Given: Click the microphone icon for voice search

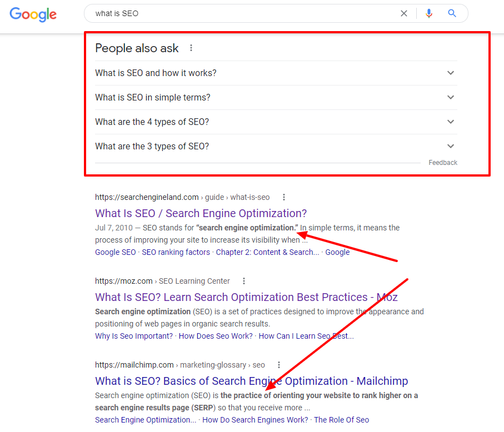Looking at the screenshot, I should point(428,13).
